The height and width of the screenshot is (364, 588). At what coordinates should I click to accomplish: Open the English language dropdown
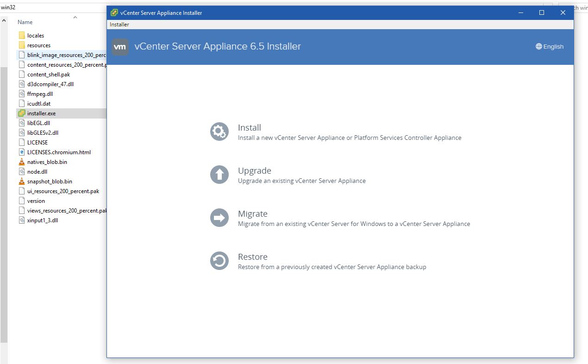click(x=550, y=46)
